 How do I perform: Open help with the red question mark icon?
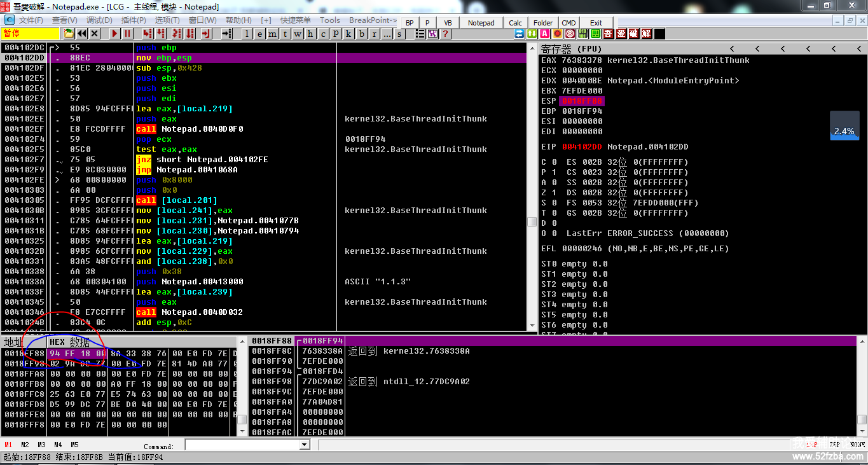(445, 34)
